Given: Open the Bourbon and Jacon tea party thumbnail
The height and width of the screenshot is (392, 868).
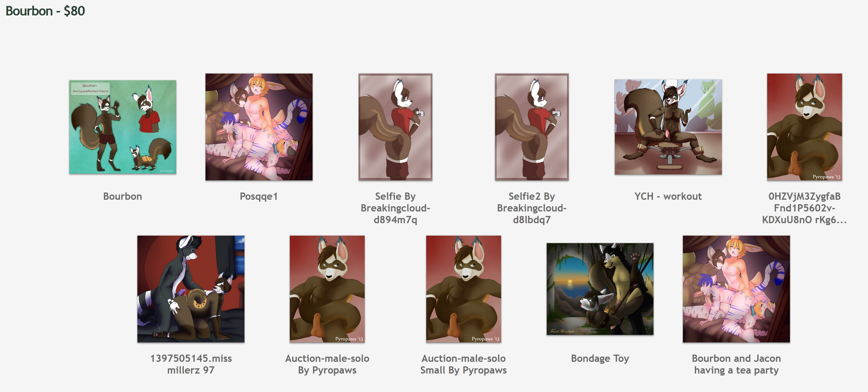Looking at the screenshot, I should pyautogui.click(x=736, y=289).
